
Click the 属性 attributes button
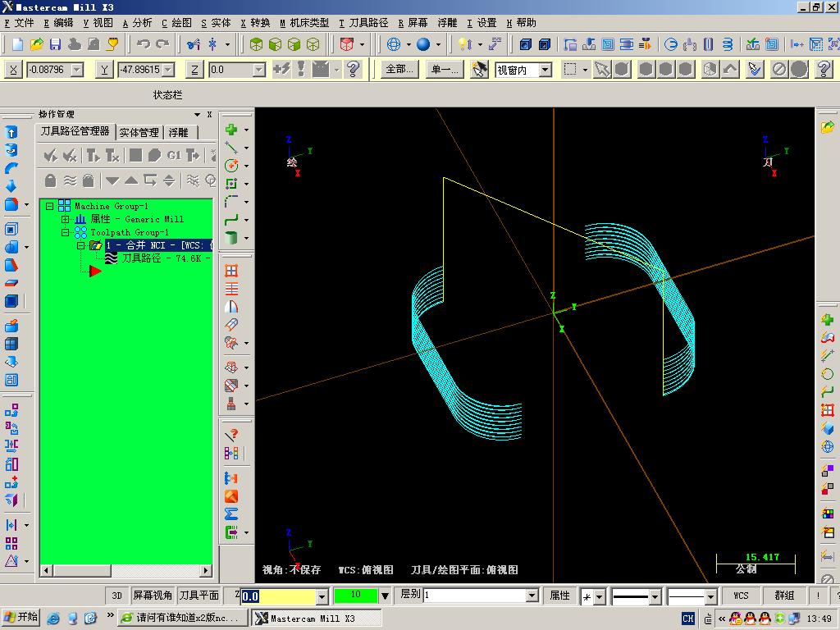coord(559,596)
